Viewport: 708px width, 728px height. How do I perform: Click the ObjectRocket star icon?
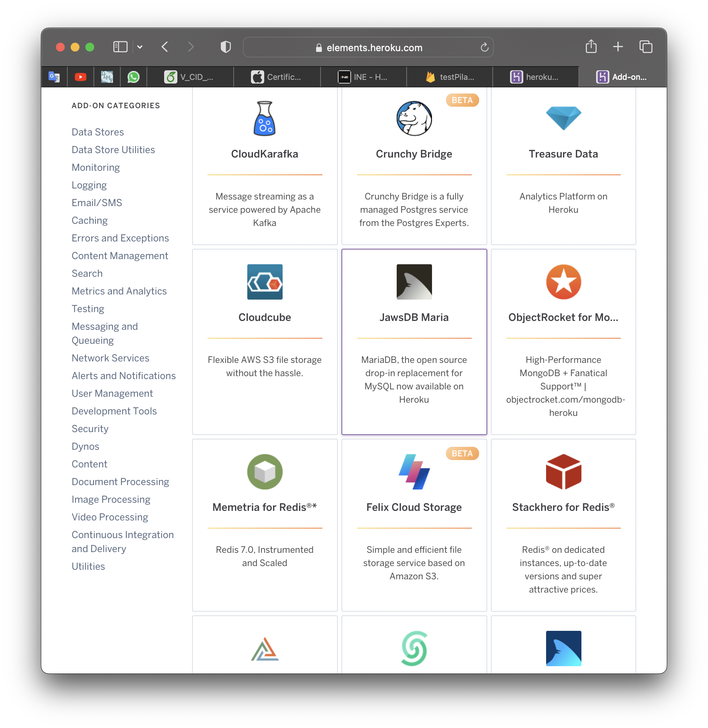[563, 282]
